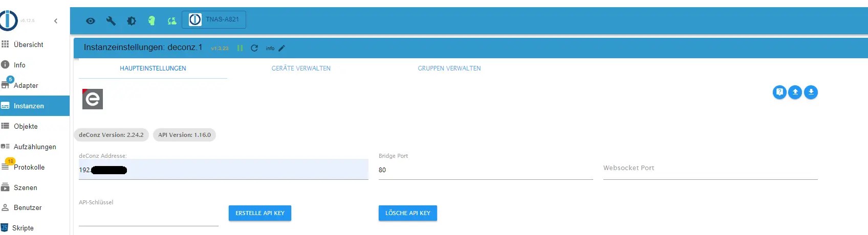Focus the API-Schlüssel input field
Viewport: 868px width, 235px height.
[x=148, y=217]
